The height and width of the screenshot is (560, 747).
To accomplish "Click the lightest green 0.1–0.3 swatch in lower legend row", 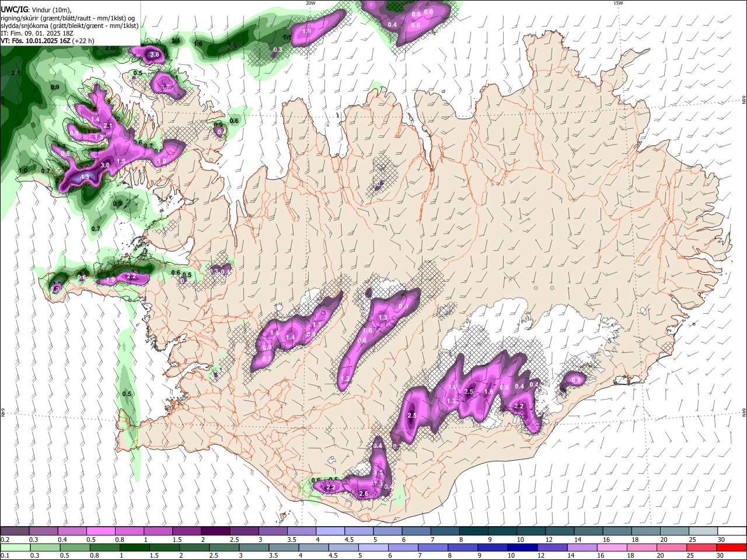I will tap(15, 547).
